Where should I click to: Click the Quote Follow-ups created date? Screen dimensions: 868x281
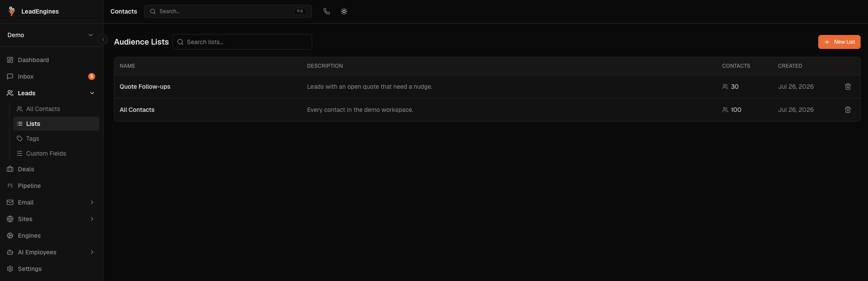(x=796, y=87)
